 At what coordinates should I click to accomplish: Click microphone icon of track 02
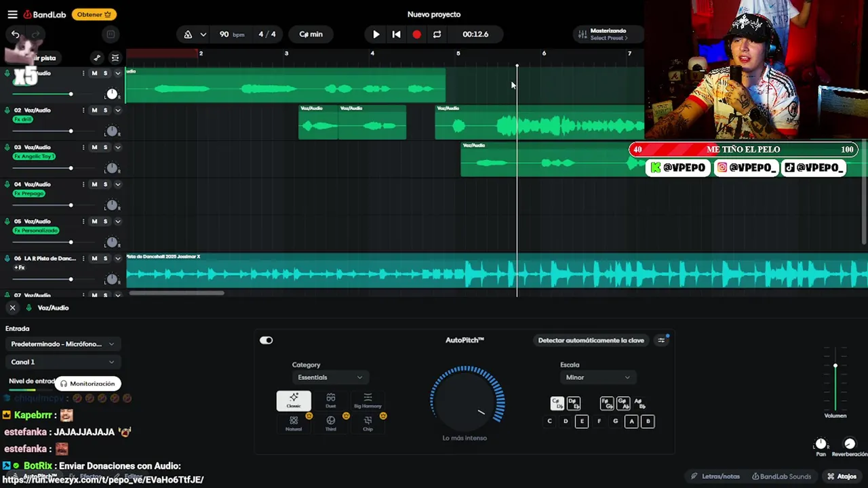pyautogui.click(x=7, y=110)
